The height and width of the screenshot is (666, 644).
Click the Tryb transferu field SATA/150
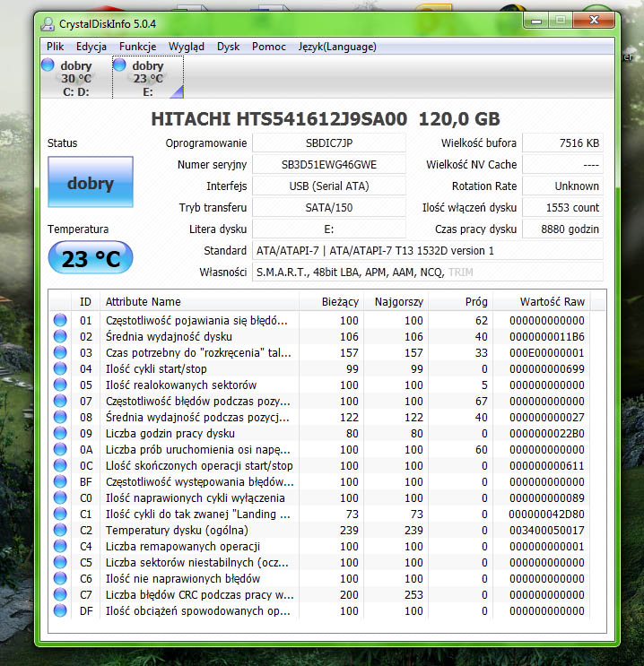click(329, 208)
